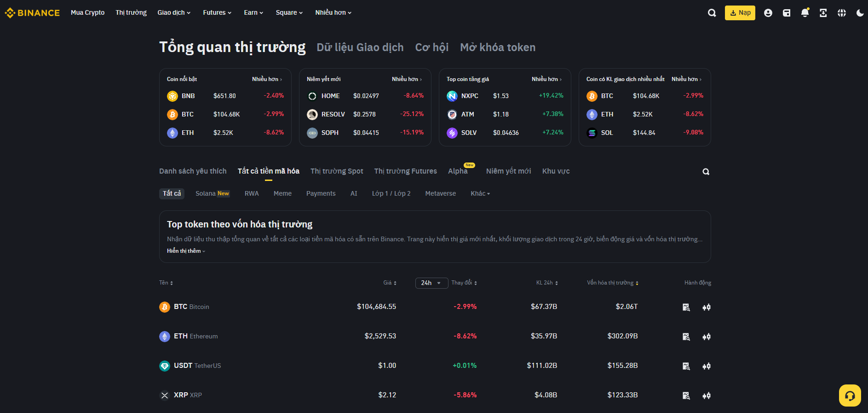Open Nhiều hơn in Top coin tăng giá card
This screenshot has width=868, height=413.
coord(547,79)
